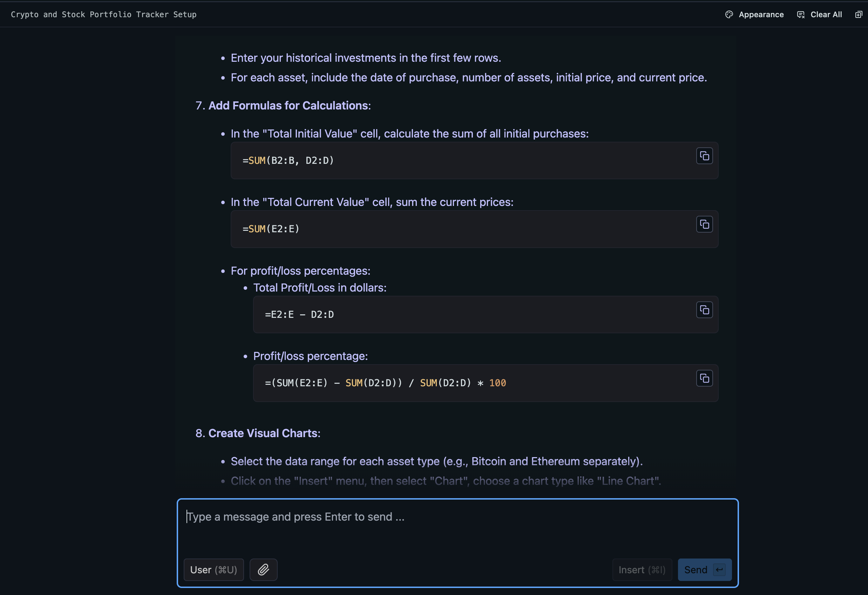
Task: Click the enter-key icon on Send
Action: (x=719, y=570)
